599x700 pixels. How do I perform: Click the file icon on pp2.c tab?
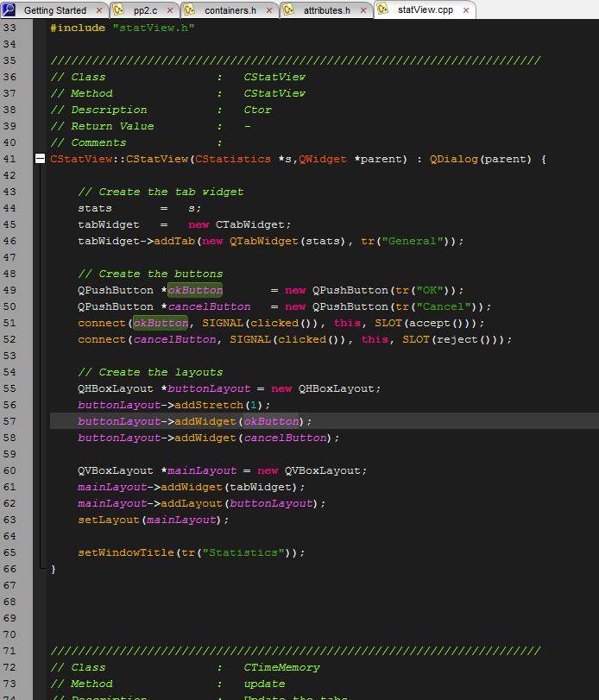[x=117, y=10]
